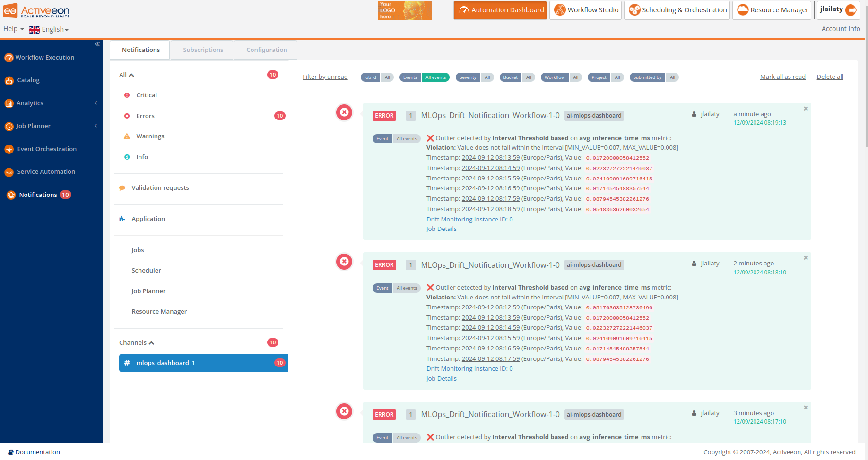Open Workflow Studio portal

(x=585, y=10)
